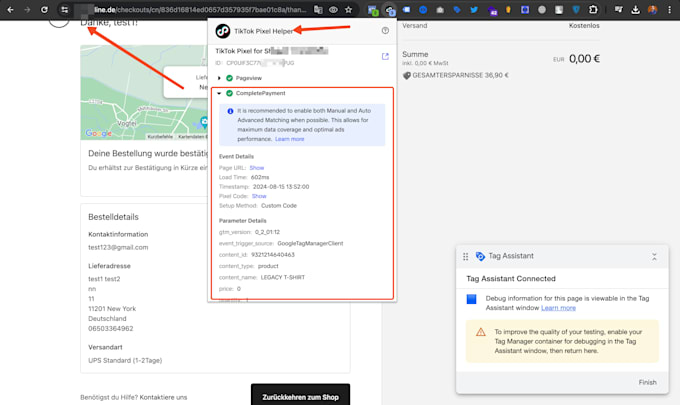Click the delivery location map
The height and width of the screenshot is (405, 680).
pyautogui.click(x=144, y=92)
